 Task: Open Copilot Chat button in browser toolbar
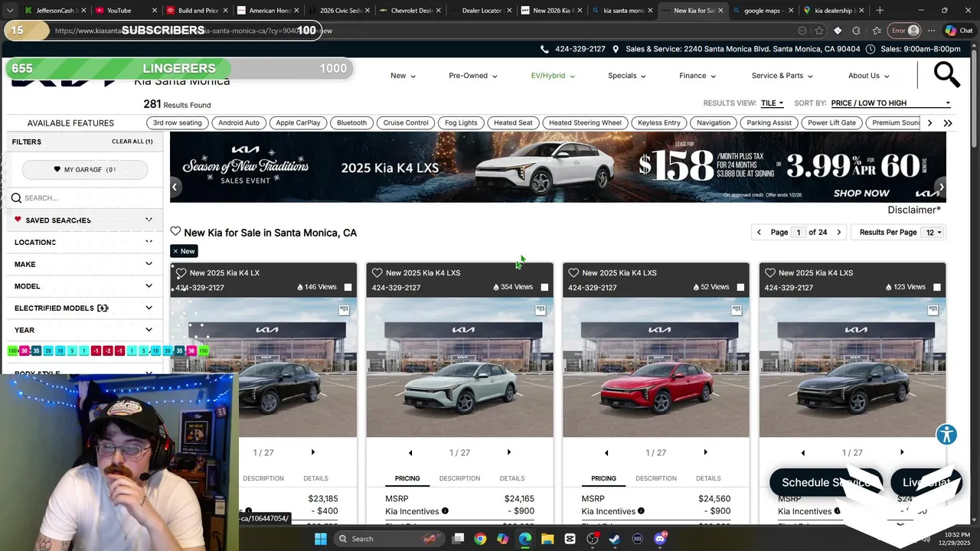(x=959, y=31)
